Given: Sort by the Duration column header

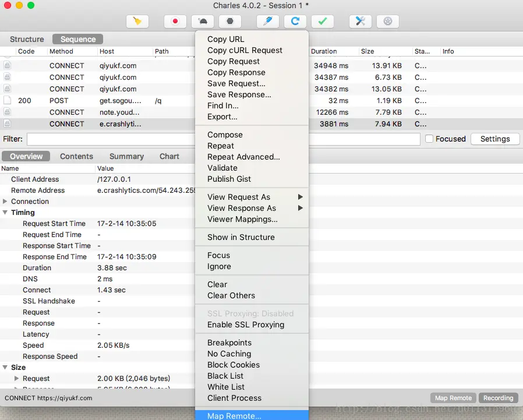Looking at the screenshot, I should [334, 51].
